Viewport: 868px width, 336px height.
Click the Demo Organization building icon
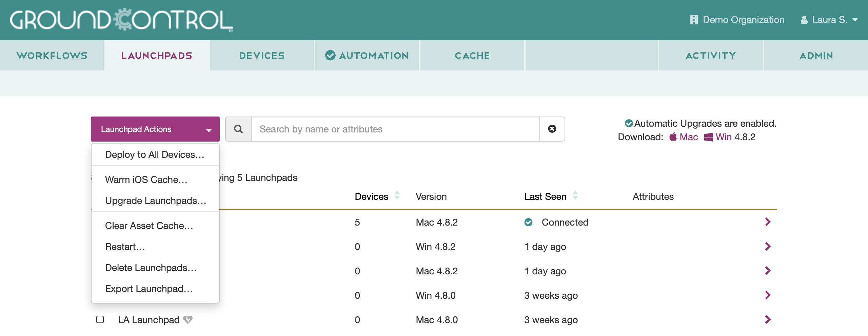point(694,20)
